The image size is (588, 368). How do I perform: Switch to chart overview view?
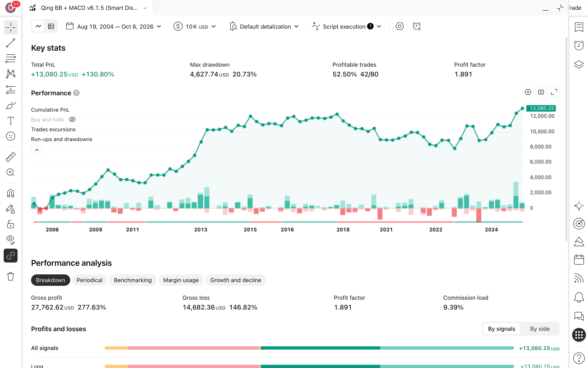38,26
